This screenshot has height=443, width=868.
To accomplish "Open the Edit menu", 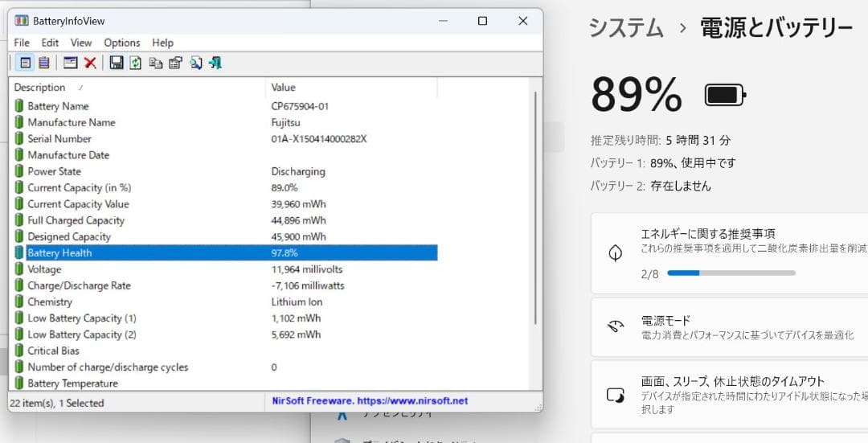I will [50, 43].
